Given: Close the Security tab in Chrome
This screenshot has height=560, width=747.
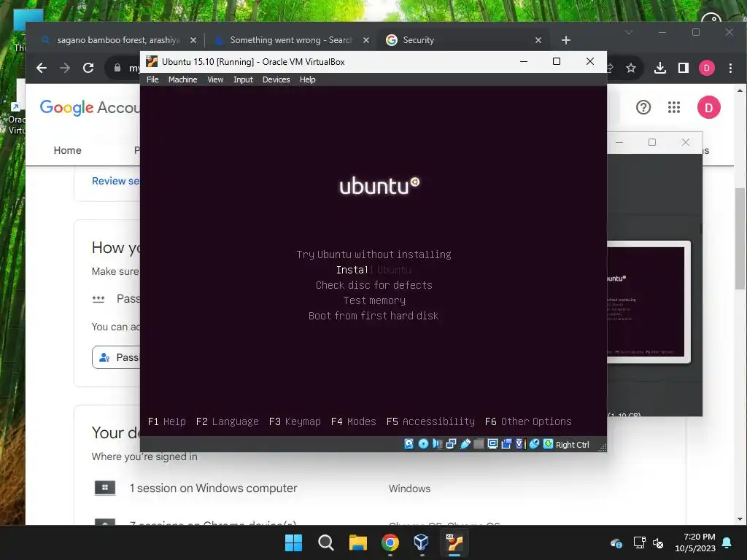Looking at the screenshot, I should (x=538, y=40).
